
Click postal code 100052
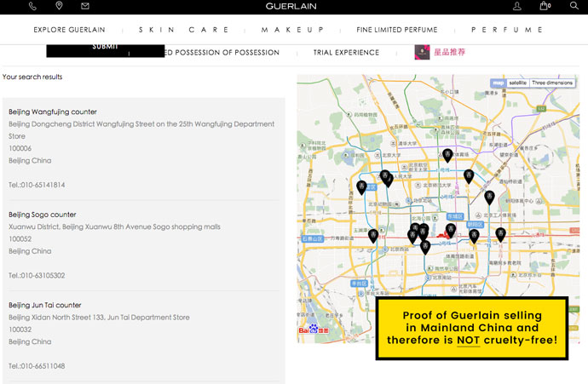click(x=20, y=239)
